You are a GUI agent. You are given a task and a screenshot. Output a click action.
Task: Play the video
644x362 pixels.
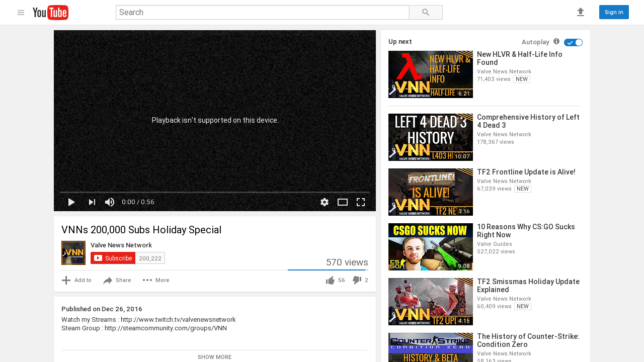pyautogui.click(x=71, y=202)
